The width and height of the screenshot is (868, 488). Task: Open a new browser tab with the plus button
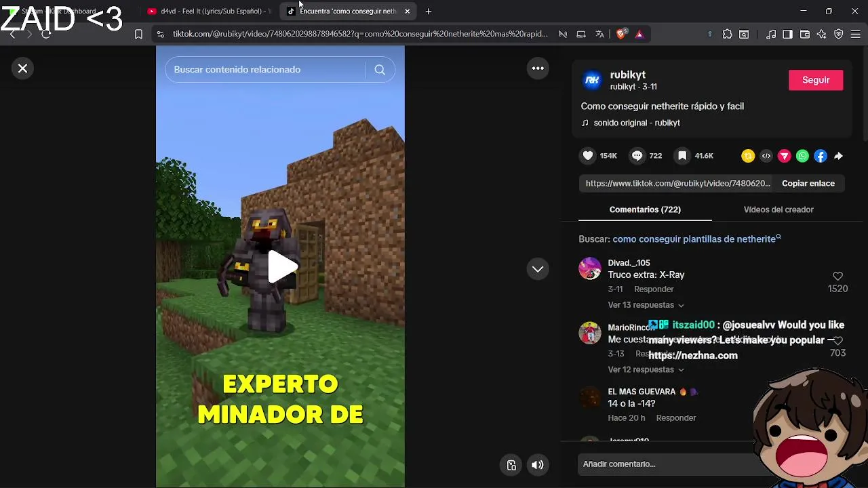point(429,12)
